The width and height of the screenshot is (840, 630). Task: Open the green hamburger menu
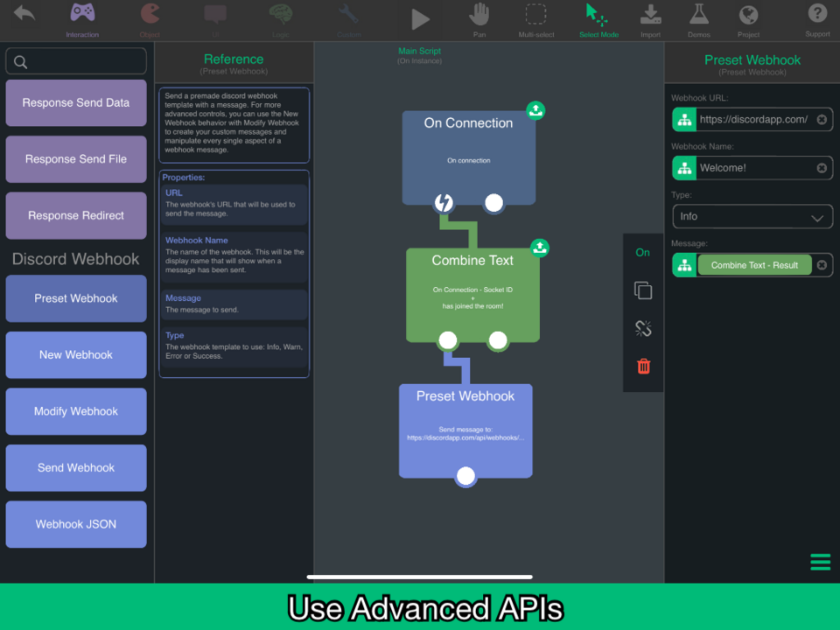(820, 562)
